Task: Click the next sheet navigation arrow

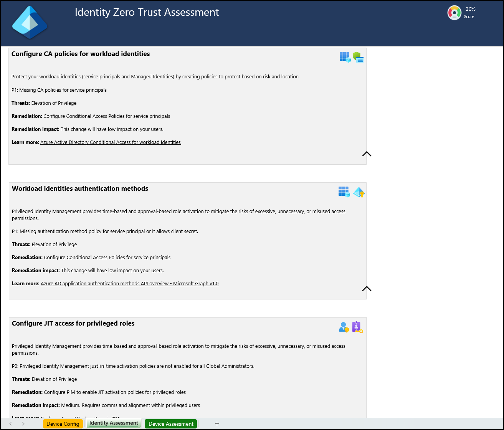Action: click(x=23, y=423)
